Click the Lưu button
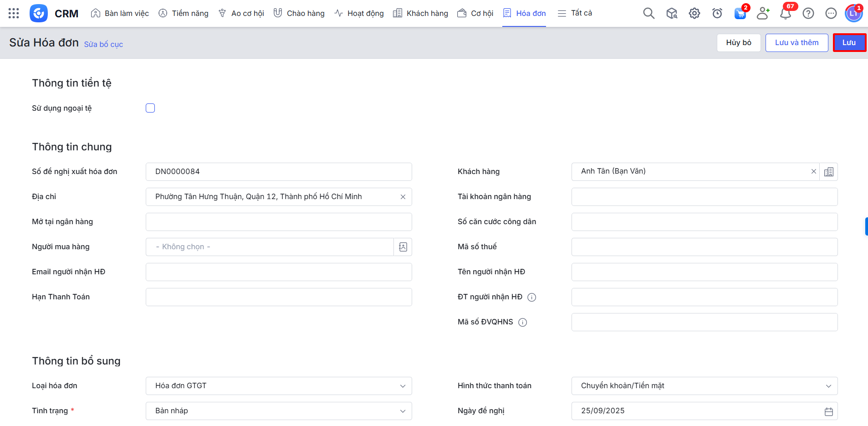Image resolution: width=868 pixels, height=426 pixels. [849, 42]
